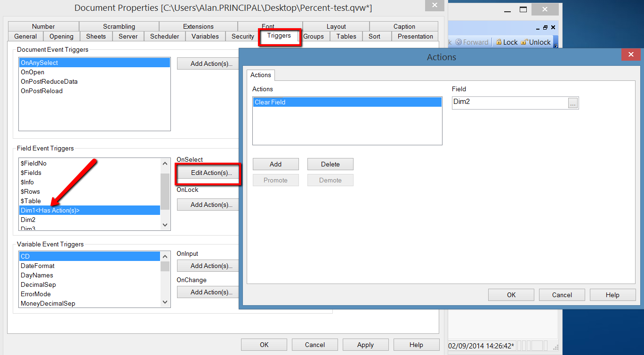Click Add Action(s) for document event triggers
Image resolution: width=644 pixels, height=355 pixels.
(x=208, y=64)
